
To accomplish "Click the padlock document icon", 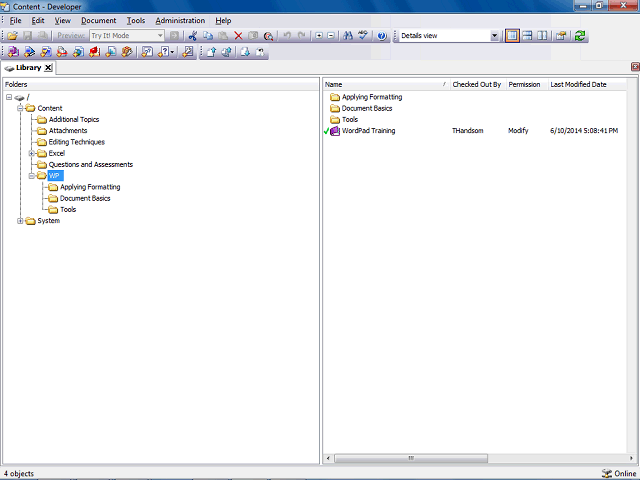I will tap(260, 52).
